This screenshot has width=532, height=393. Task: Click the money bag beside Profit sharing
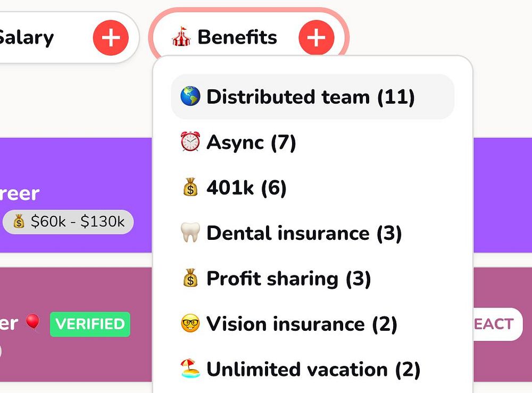[190, 279]
